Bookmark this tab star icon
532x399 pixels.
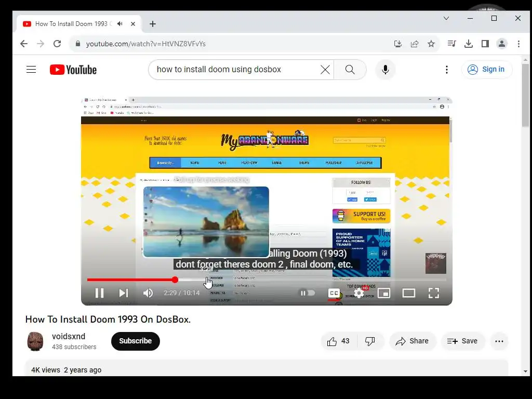click(431, 44)
